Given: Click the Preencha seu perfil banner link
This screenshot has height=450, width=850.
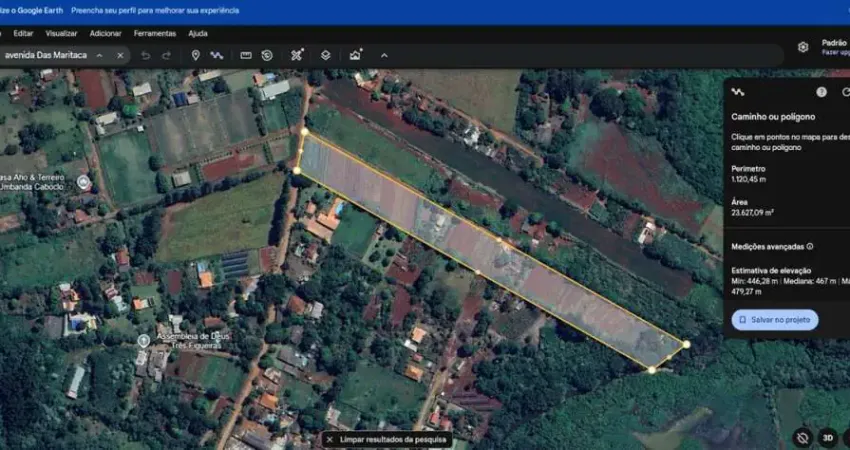Looking at the screenshot, I should click(x=155, y=10).
